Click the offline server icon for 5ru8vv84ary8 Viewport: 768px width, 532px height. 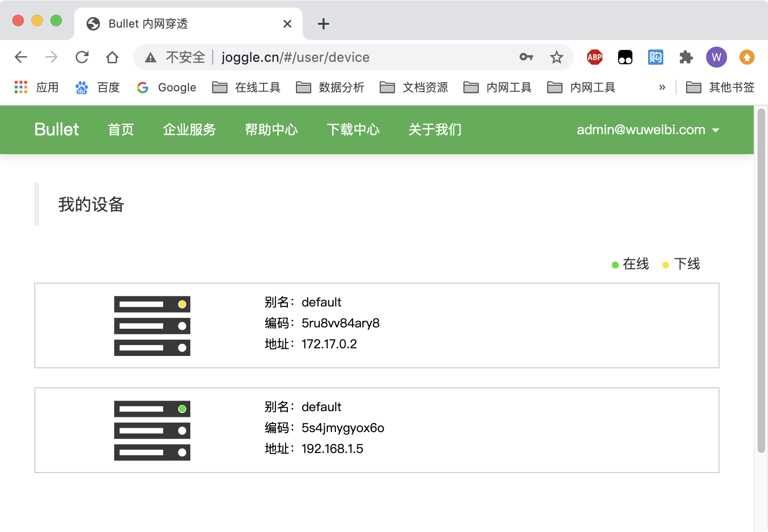[152, 326]
